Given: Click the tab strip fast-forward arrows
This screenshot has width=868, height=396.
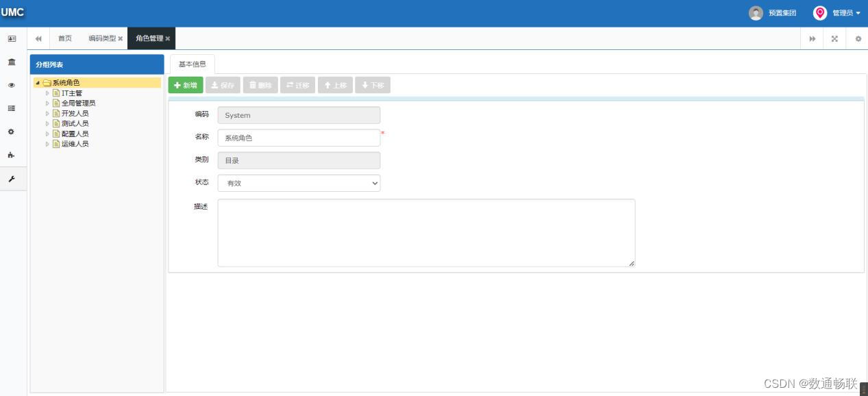Looking at the screenshot, I should coord(813,39).
